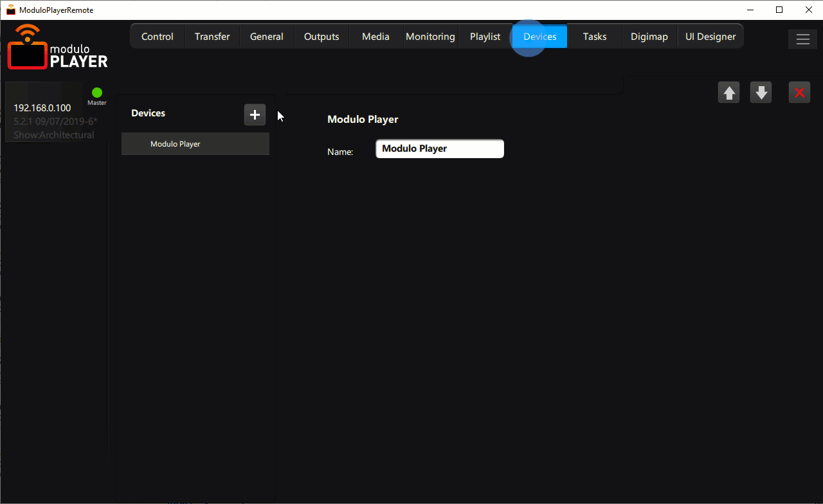The height and width of the screenshot is (504, 823).
Task: Open the Media tab
Action: (x=375, y=37)
